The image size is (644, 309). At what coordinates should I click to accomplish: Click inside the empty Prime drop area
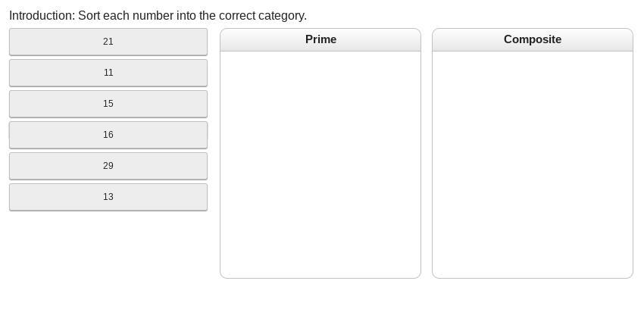[320, 164]
